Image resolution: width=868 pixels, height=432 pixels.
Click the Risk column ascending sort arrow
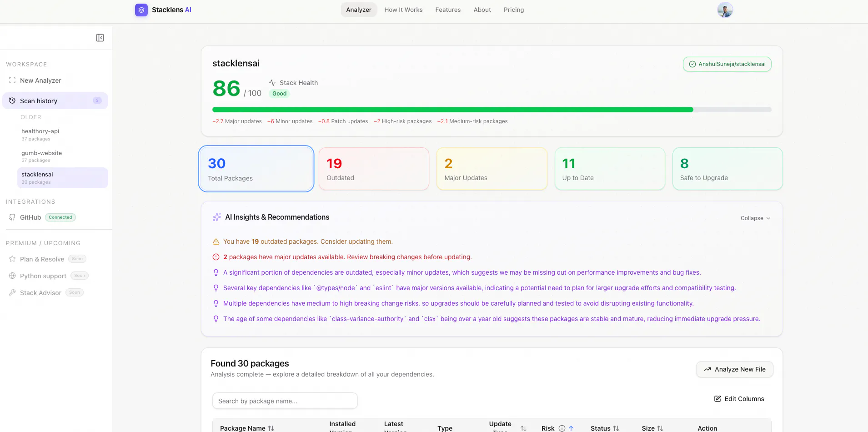571,428
